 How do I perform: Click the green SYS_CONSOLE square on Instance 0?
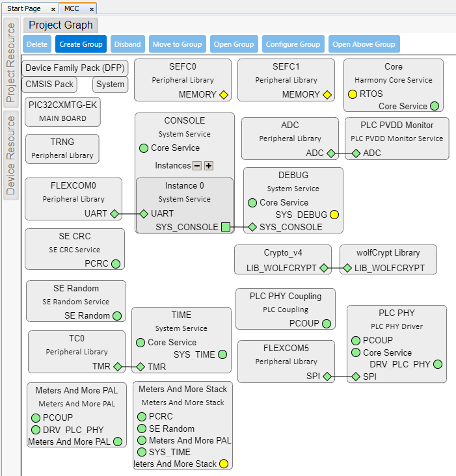click(x=226, y=227)
